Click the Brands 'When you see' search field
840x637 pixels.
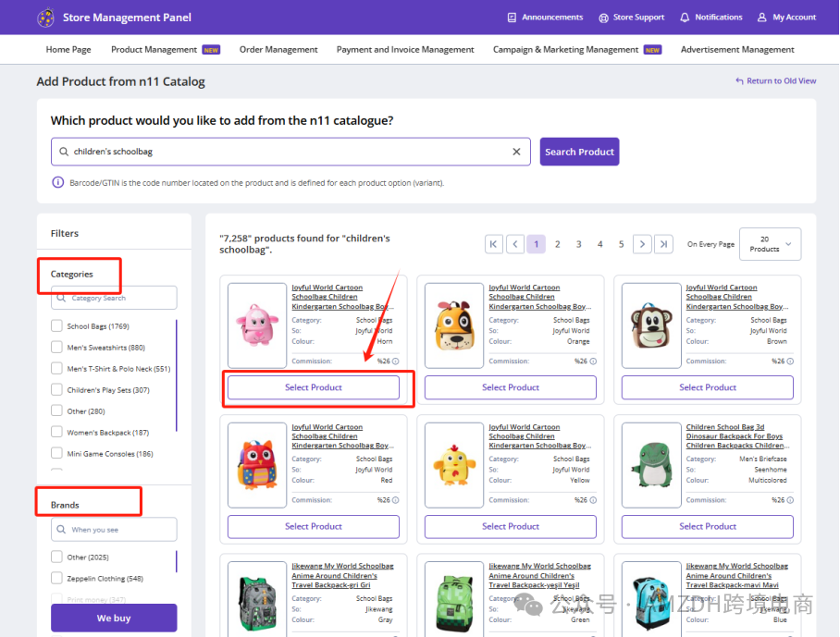pos(114,530)
